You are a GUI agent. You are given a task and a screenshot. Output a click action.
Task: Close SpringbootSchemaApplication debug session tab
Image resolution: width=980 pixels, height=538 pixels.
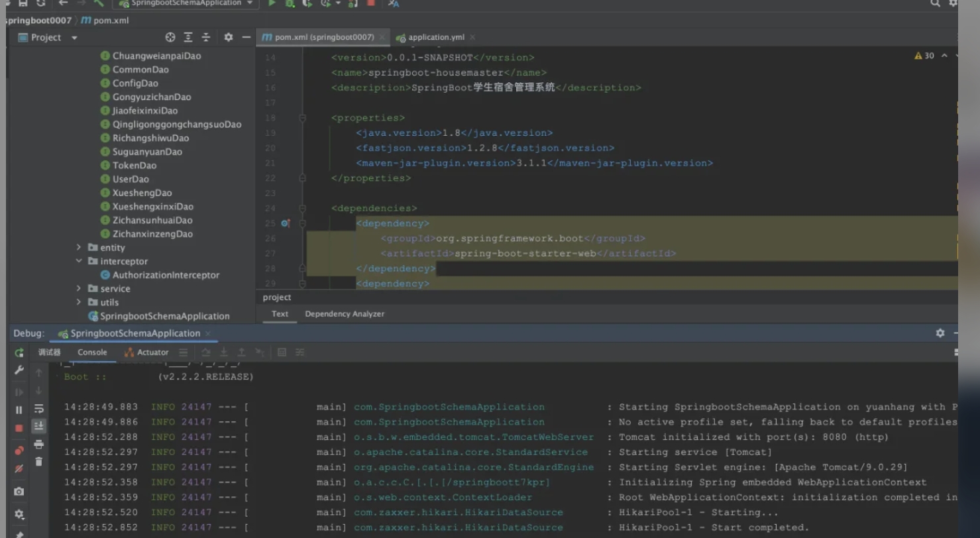click(x=207, y=333)
